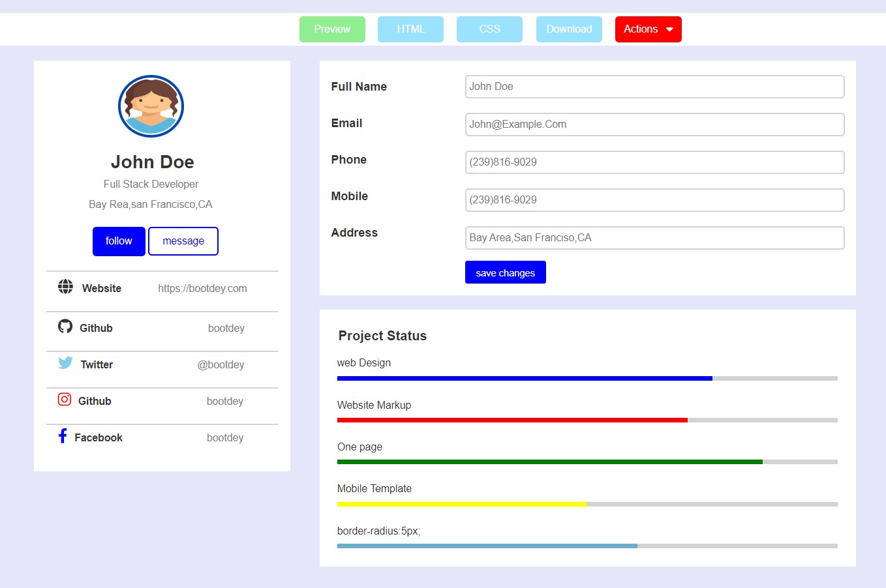The height and width of the screenshot is (588, 886).
Task: Select the Address text field
Action: [x=654, y=238]
